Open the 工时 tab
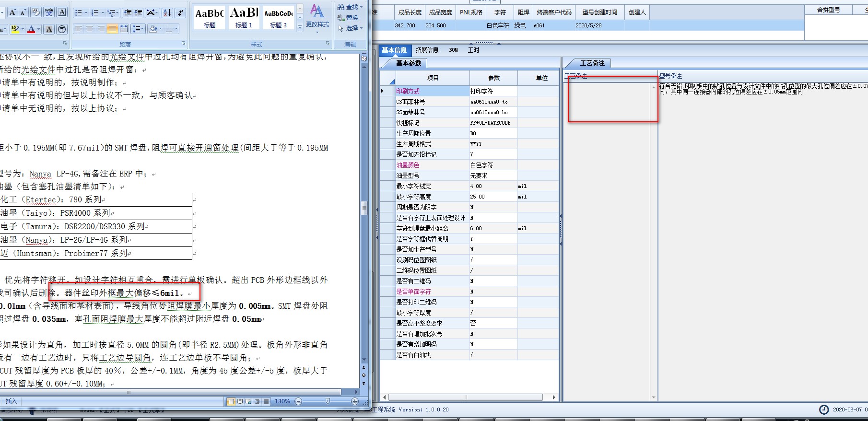The width and height of the screenshot is (868, 421). coord(473,50)
